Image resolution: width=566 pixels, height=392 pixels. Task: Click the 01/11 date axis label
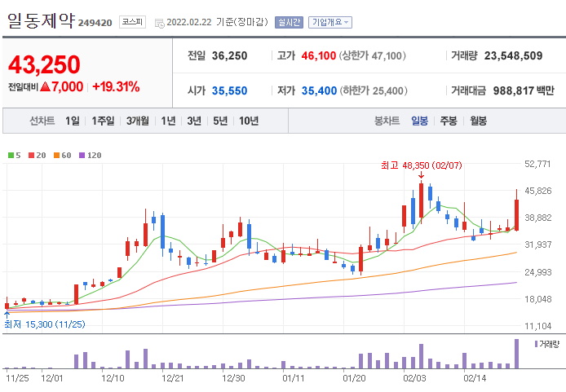[294, 378]
